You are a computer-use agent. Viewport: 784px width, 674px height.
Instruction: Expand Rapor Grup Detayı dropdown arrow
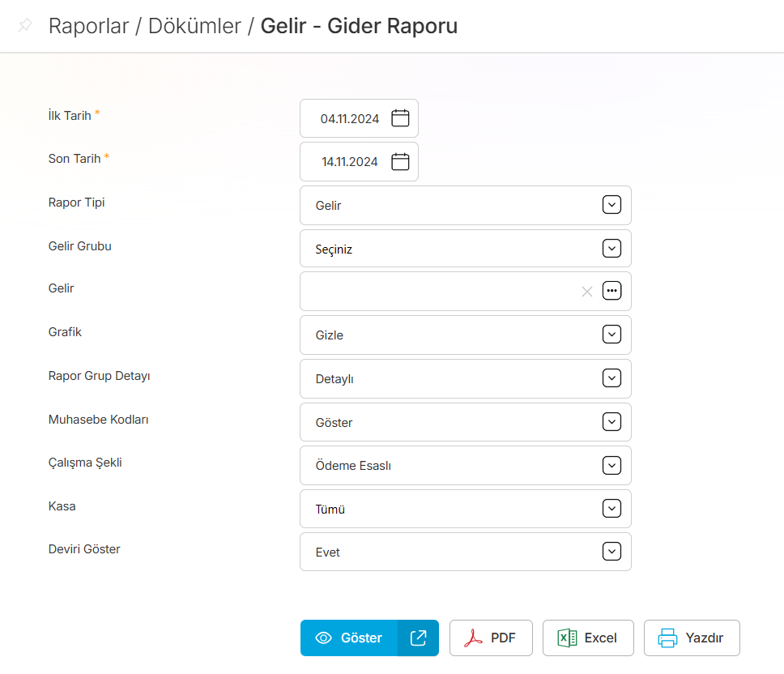pos(612,378)
